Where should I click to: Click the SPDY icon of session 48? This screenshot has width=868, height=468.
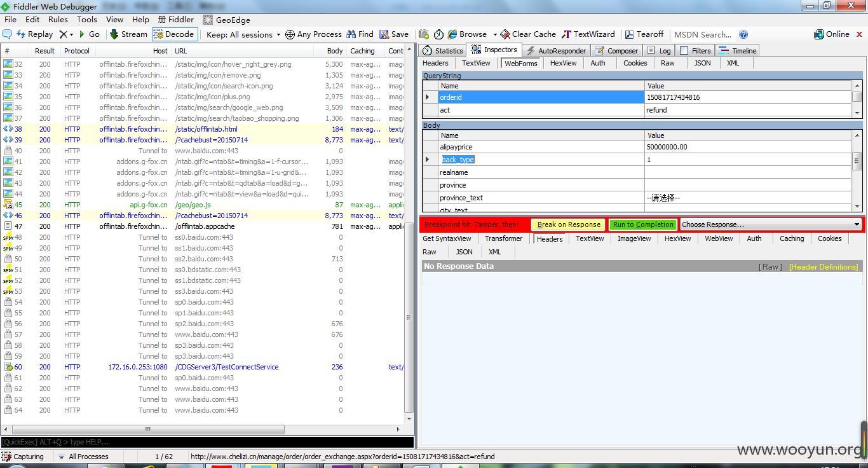[8, 237]
